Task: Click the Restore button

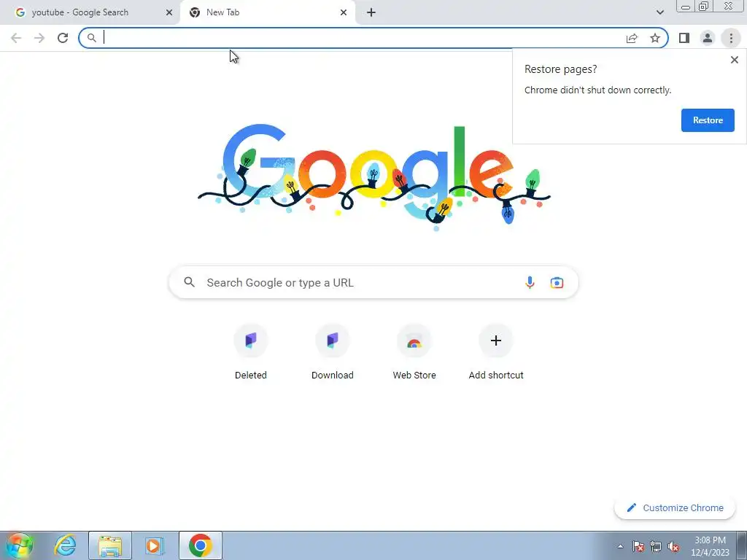Action: [708, 120]
